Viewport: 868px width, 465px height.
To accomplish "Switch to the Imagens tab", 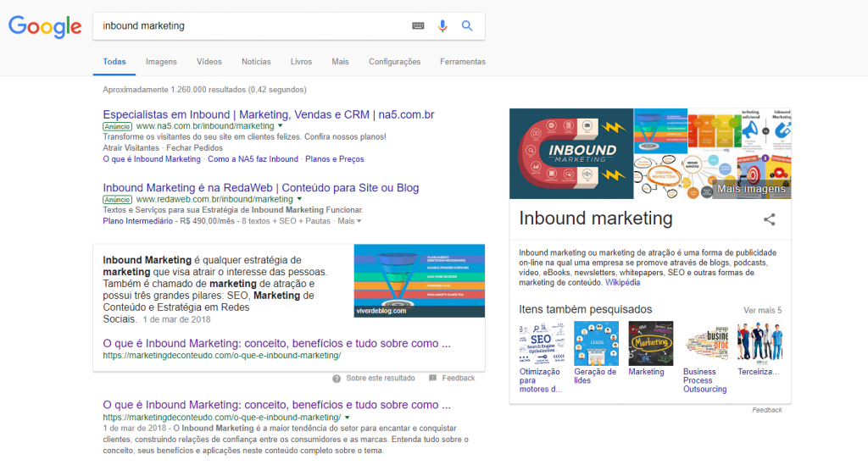I will click(161, 62).
